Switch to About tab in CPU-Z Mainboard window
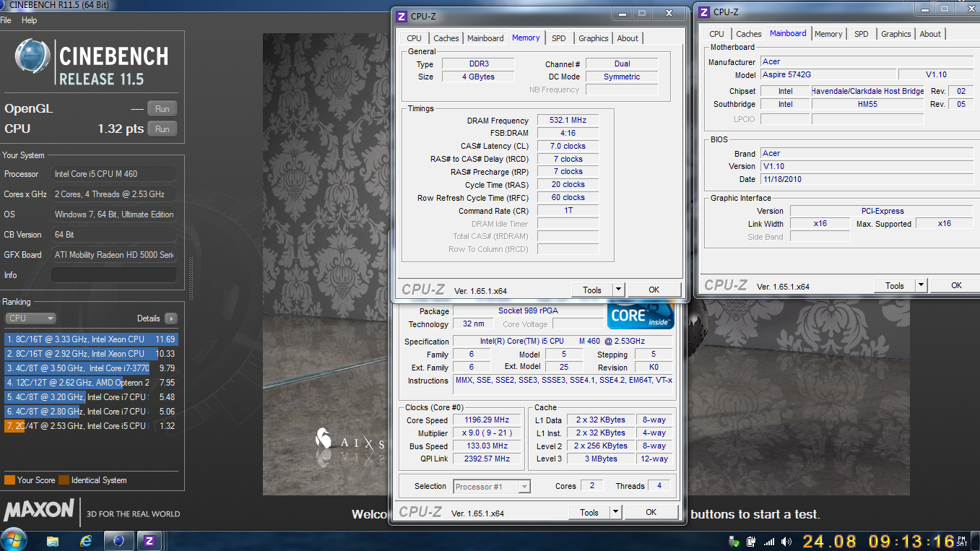980x551 pixels. click(x=930, y=34)
